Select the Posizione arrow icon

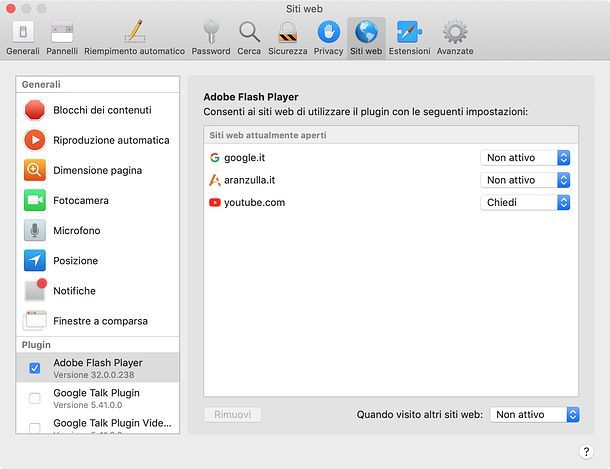(35, 261)
